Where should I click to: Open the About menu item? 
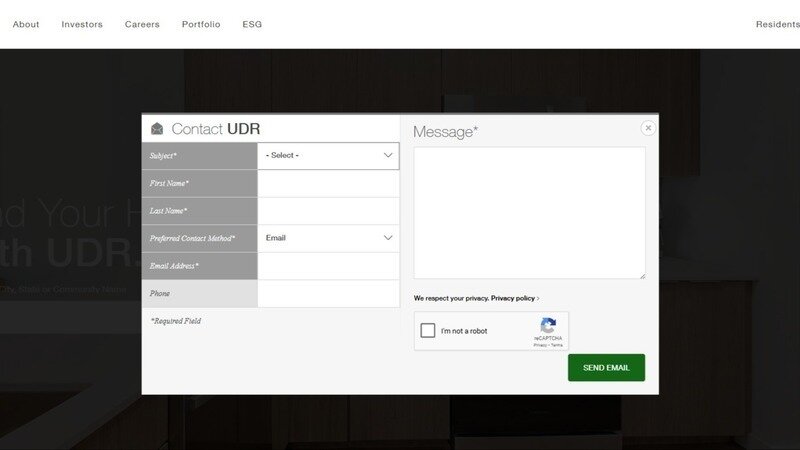pos(26,24)
